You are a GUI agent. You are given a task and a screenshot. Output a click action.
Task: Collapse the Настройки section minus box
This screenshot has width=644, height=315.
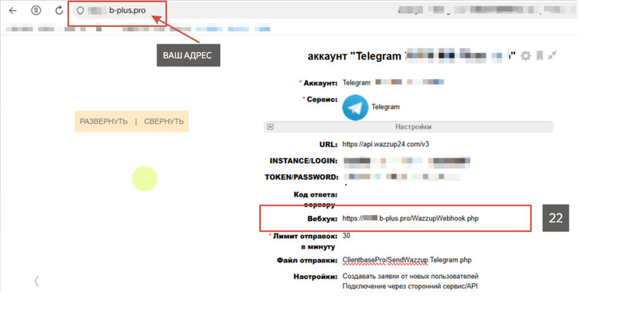270,126
